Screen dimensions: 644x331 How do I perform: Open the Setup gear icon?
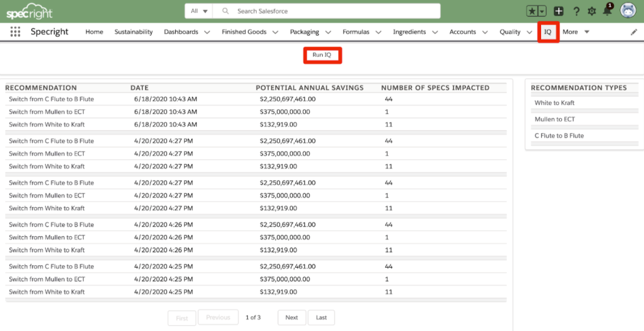(591, 11)
